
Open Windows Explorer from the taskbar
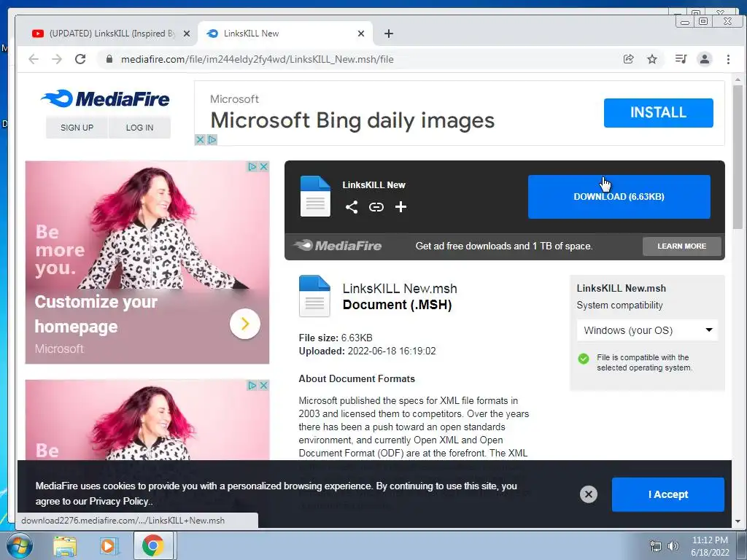[65, 545]
